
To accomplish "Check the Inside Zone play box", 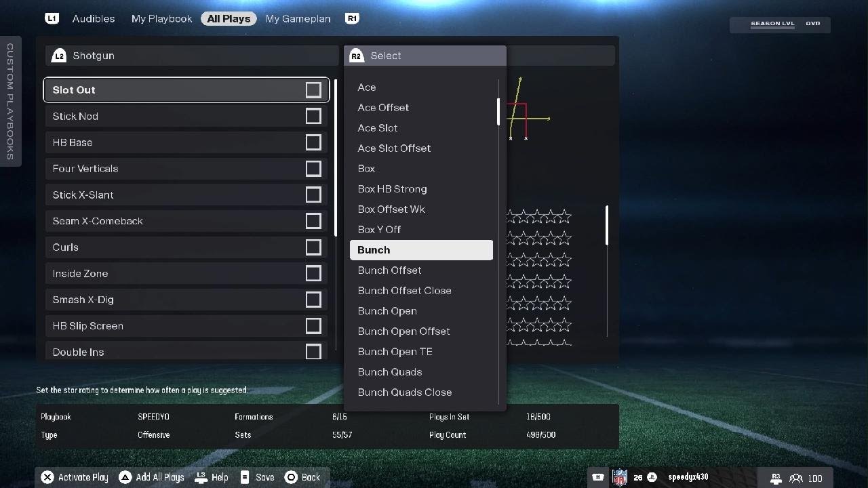I will pyautogui.click(x=313, y=273).
